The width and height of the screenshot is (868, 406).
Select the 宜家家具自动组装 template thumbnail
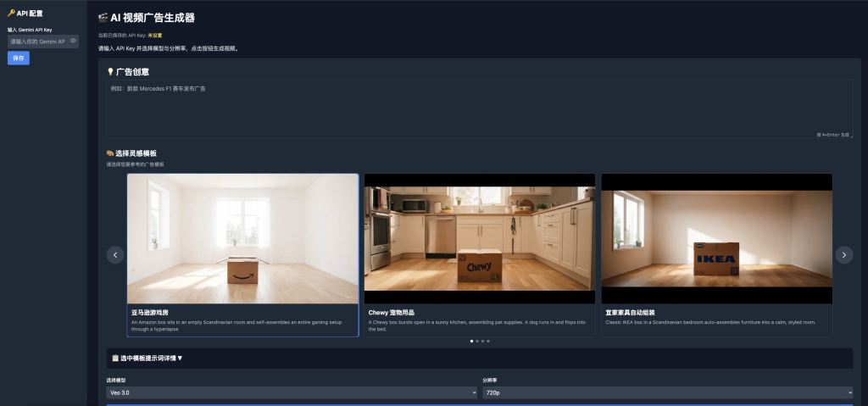click(x=717, y=239)
